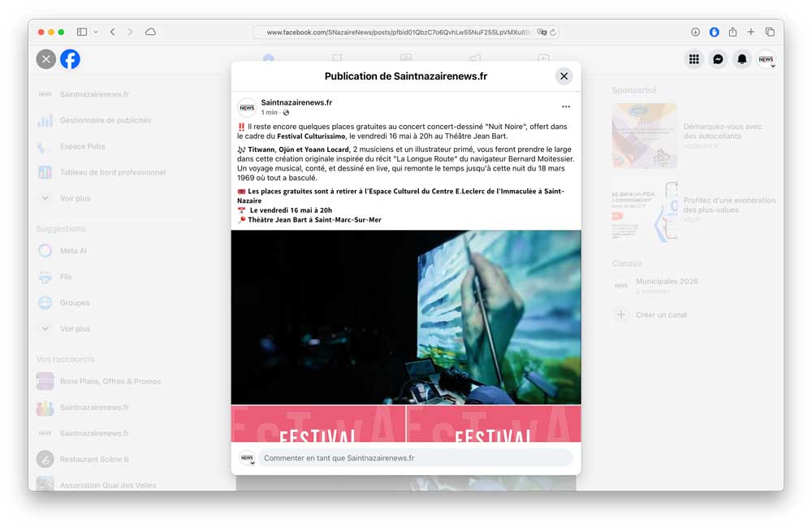Open the Messenger icon

pos(718,59)
